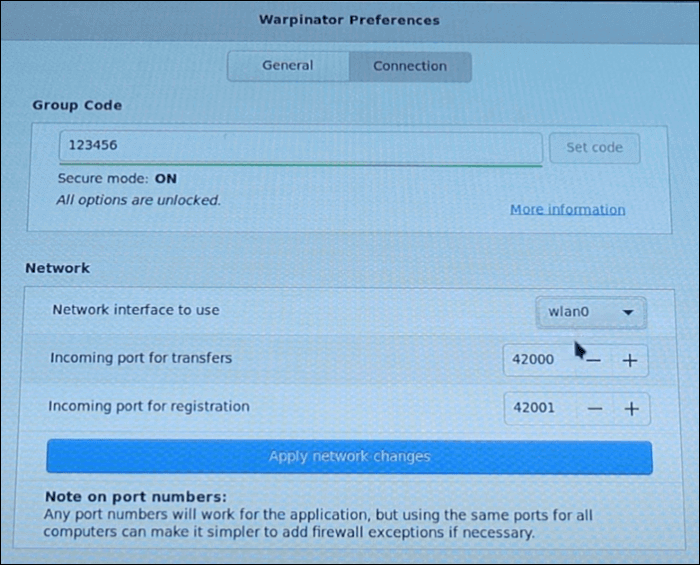Image resolution: width=700 pixels, height=565 pixels.
Task: Click the 'Network interface to use' label
Action: [136, 310]
